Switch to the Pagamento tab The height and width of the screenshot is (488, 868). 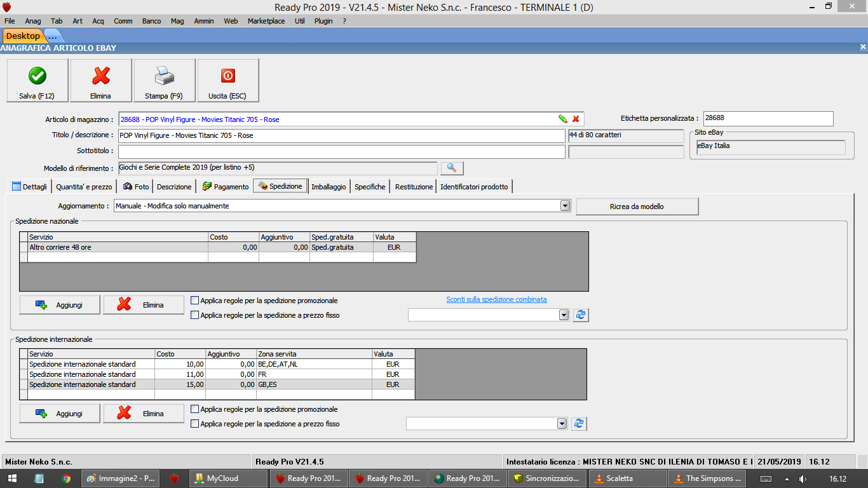coord(225,186)
